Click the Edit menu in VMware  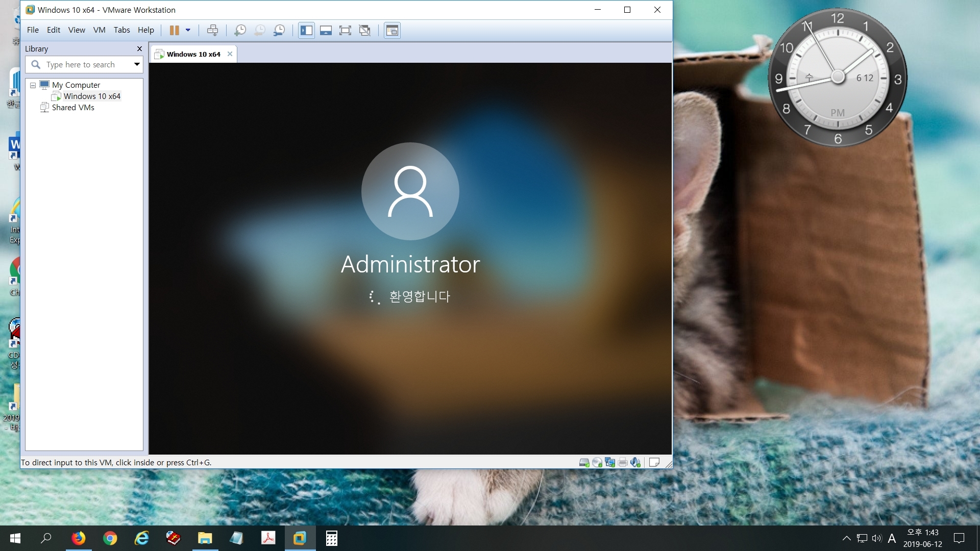coord(53,30)
